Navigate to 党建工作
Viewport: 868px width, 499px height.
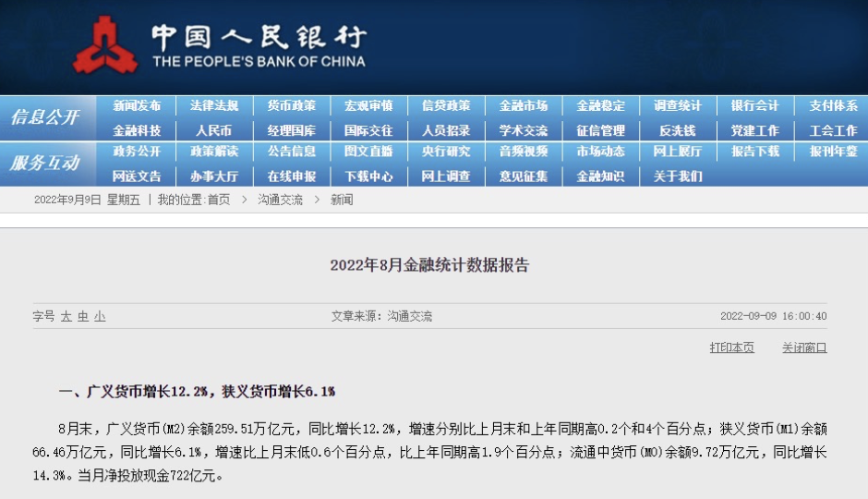[x=755, y=130]
